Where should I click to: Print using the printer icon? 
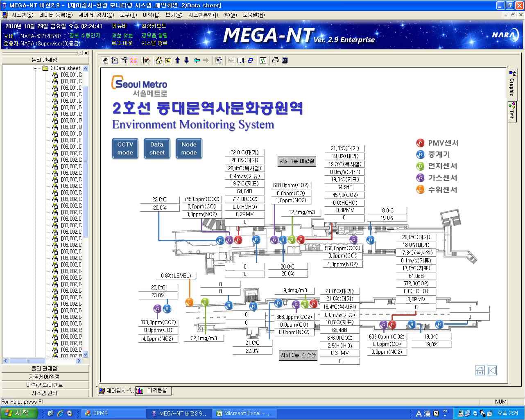(x=276, y=61)
